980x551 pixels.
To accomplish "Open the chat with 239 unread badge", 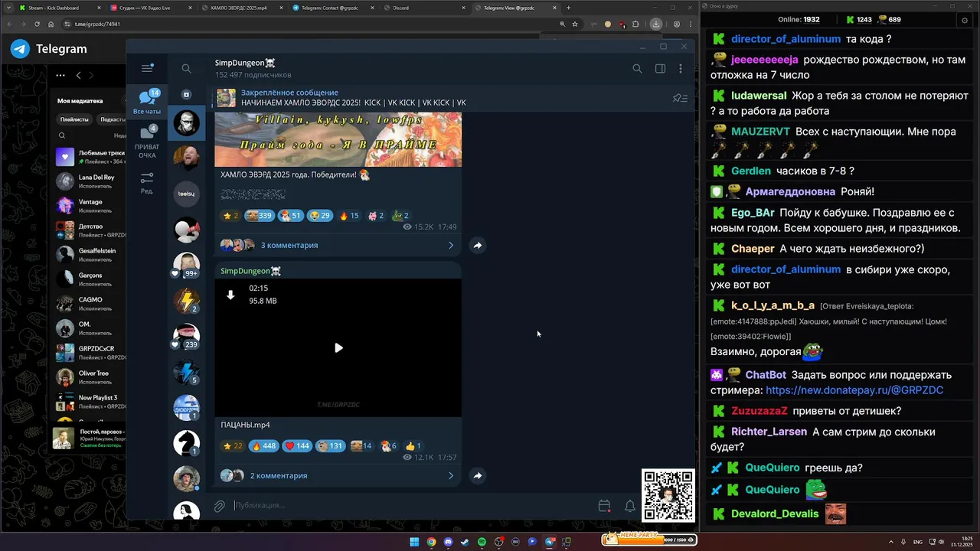I will (x=186, y=337).
